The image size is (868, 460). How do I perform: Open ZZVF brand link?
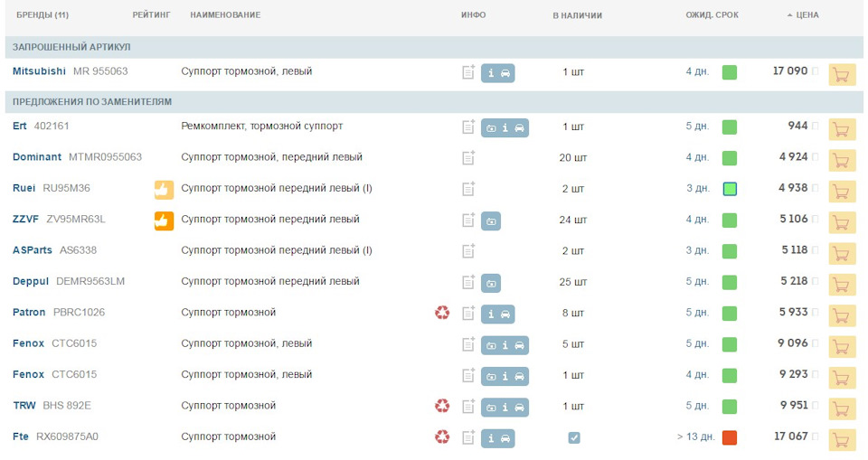click(x=25, y=219)
